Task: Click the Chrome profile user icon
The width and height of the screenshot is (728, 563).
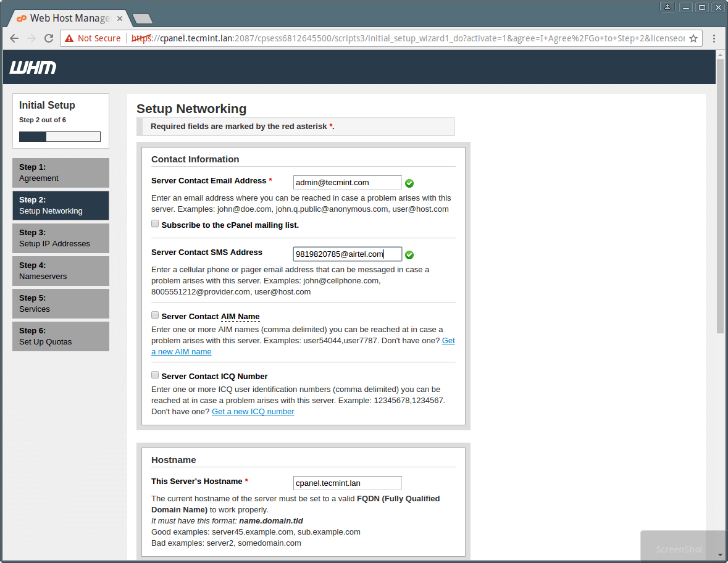Action: pos(667,7)
